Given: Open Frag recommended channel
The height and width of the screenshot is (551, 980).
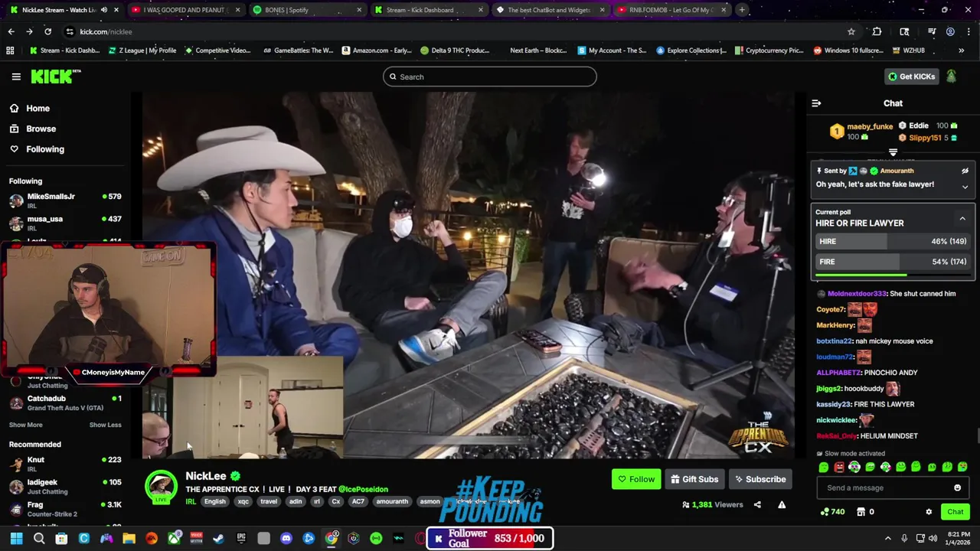Looking at the screenshot, I should click(x=65, y=509).
